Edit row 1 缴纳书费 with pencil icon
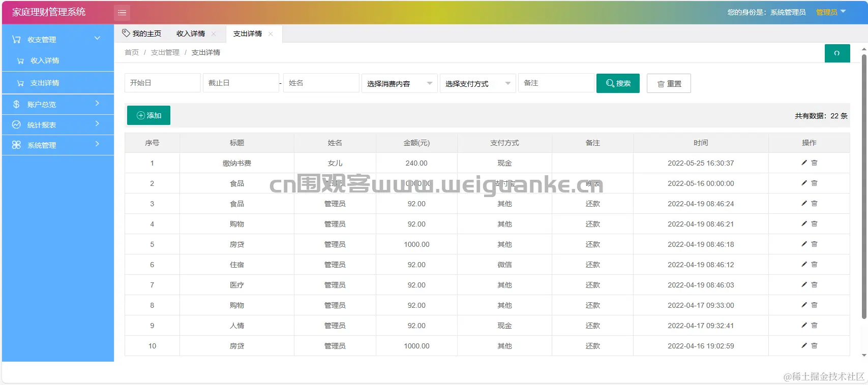868x385 pixels. click(x=804, y=163)
